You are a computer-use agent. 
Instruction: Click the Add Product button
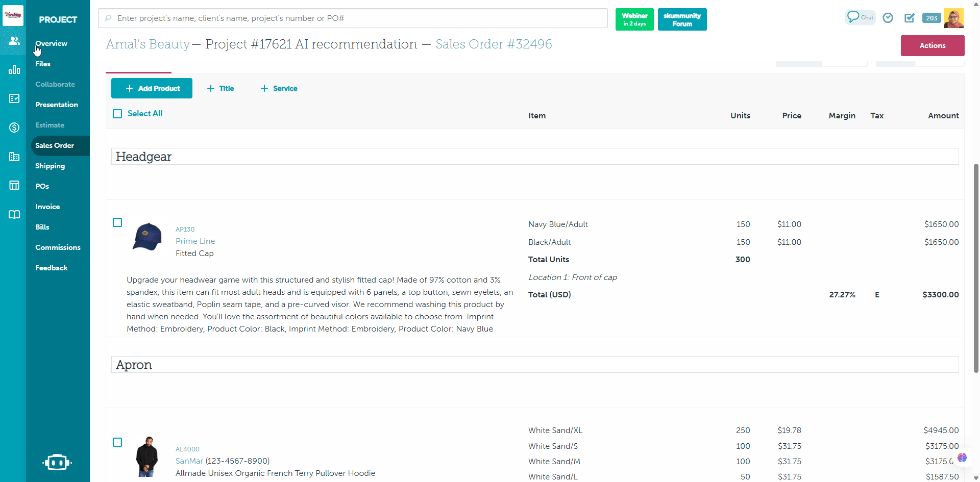(x=152, y=88)
